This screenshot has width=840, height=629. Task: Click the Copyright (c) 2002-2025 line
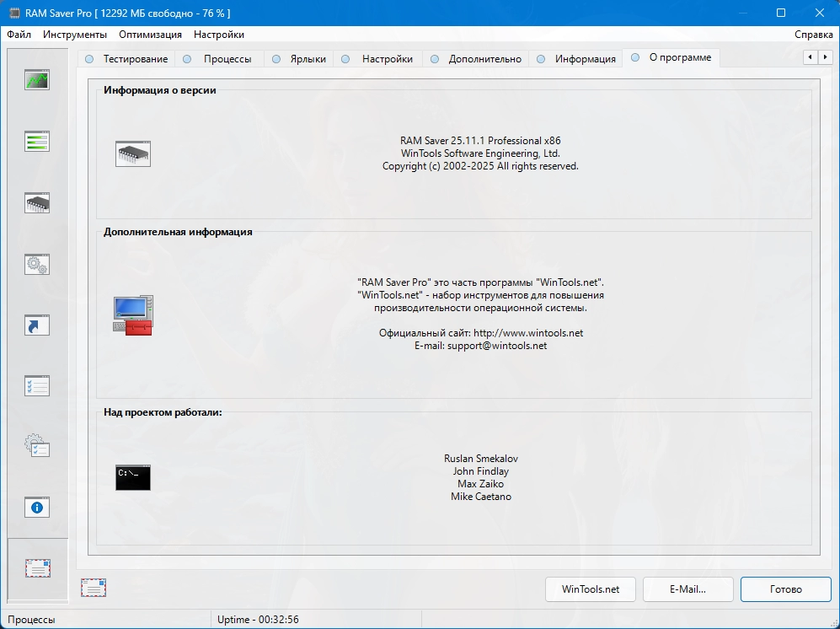[480, 166]
